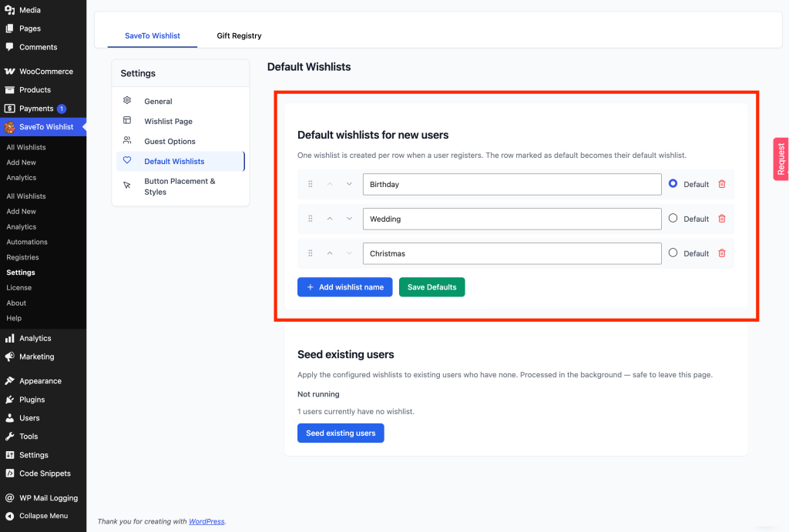Viewport: 789px width, 532px height.
Task: Open General settings section
Action: pyautogui.click(x=180, y=101)
